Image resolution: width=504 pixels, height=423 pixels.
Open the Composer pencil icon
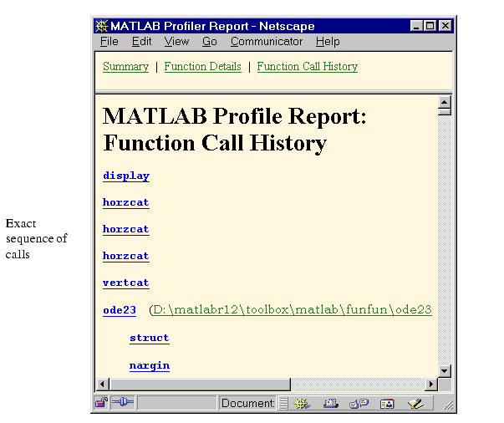[x=415, y=404]
